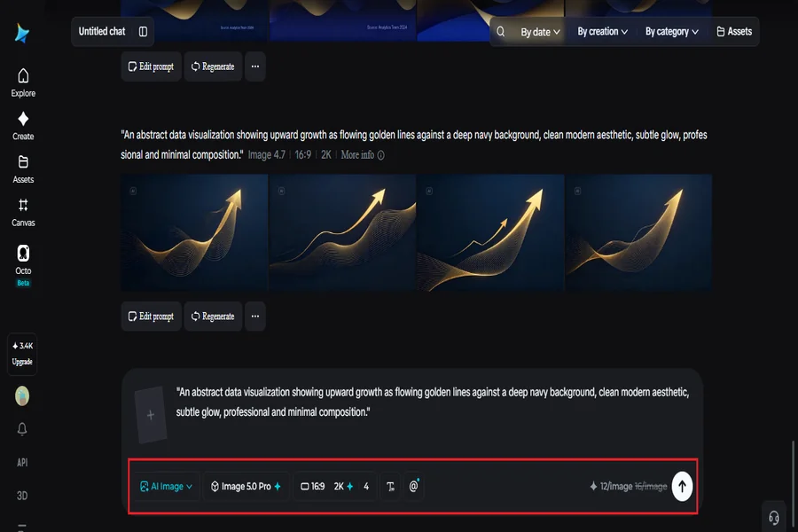Image resolution: width=798 pixels, height=532 pixels.
Task: Open the text tool icon in prompt bar
Action: pyautogui.click(x=390, y=487)
